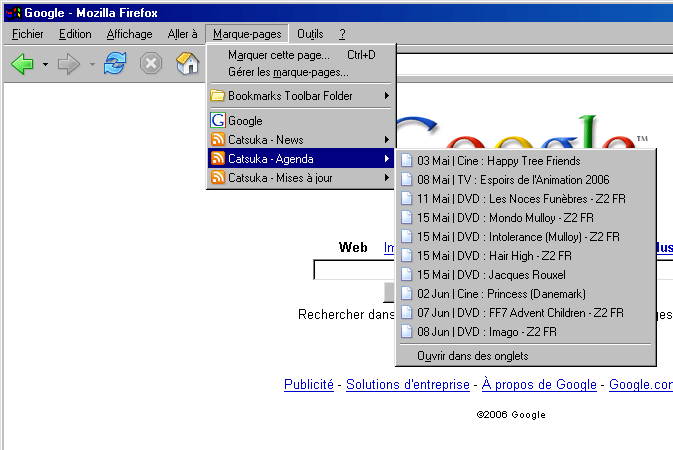Choose Ouvrir dans des onglets
Viewport: 673px width, 450px height.
(x=526, y=356)
